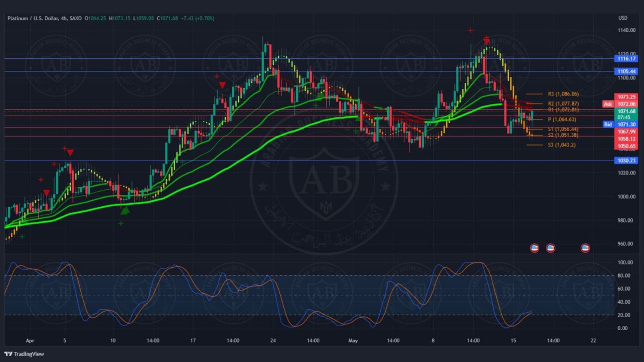This screenshot has width=644, height=362.
Task: Click the May label on the time axis
Action: (x=353, y=341)
